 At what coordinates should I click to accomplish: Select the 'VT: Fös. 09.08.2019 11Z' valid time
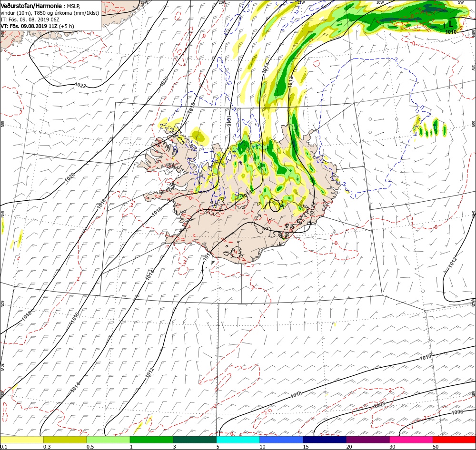point(29,26)
